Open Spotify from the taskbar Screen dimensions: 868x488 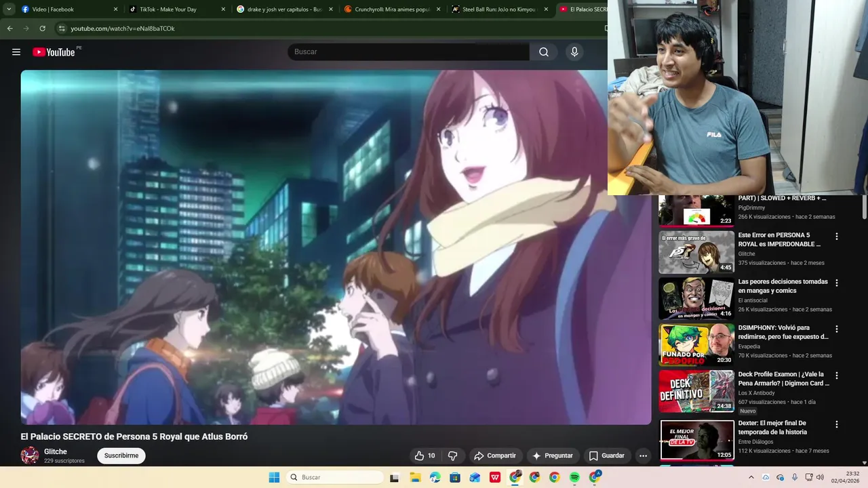coord(574,477)
